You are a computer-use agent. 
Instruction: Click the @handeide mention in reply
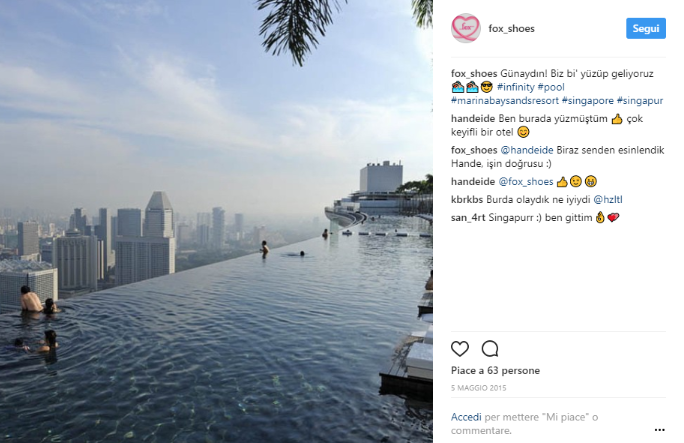pos(527,150)
